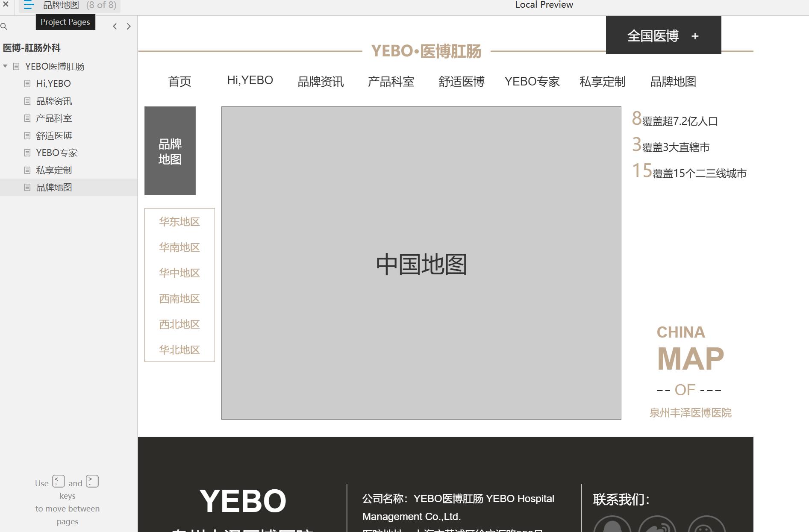This screenshot has height=532, width=809.
Task: Click page icon beside 品牌地图 in tree
Action: point(27,188)
